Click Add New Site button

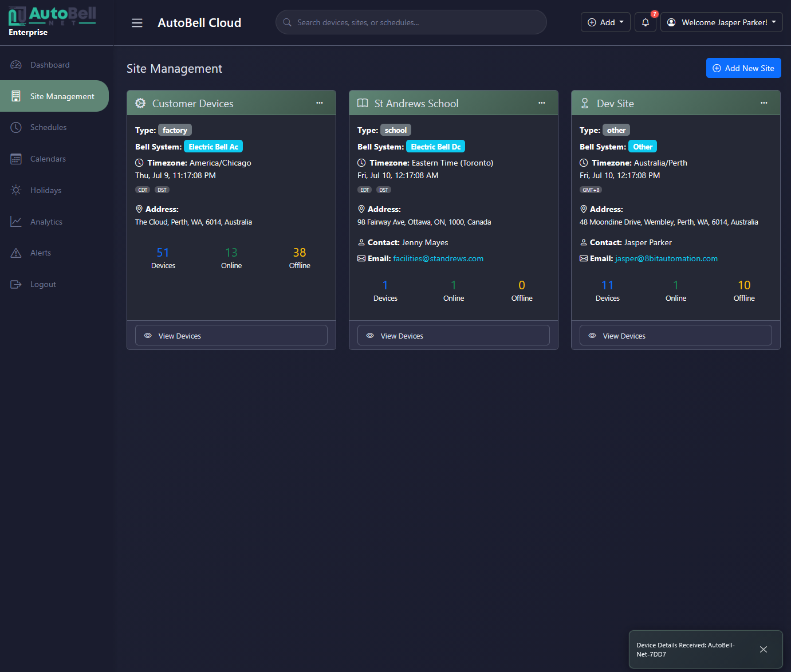[x=743, y=68]
